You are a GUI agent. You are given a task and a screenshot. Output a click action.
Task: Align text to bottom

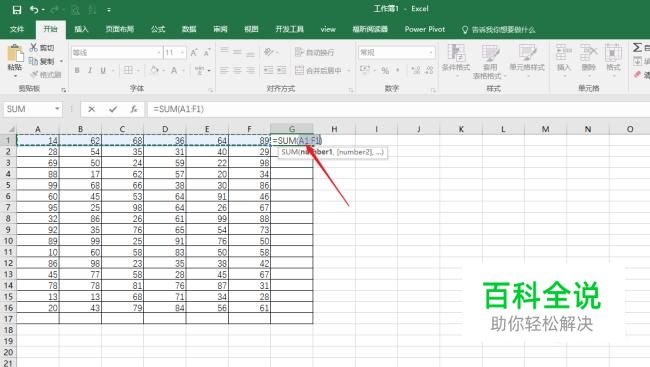point(250,53)
